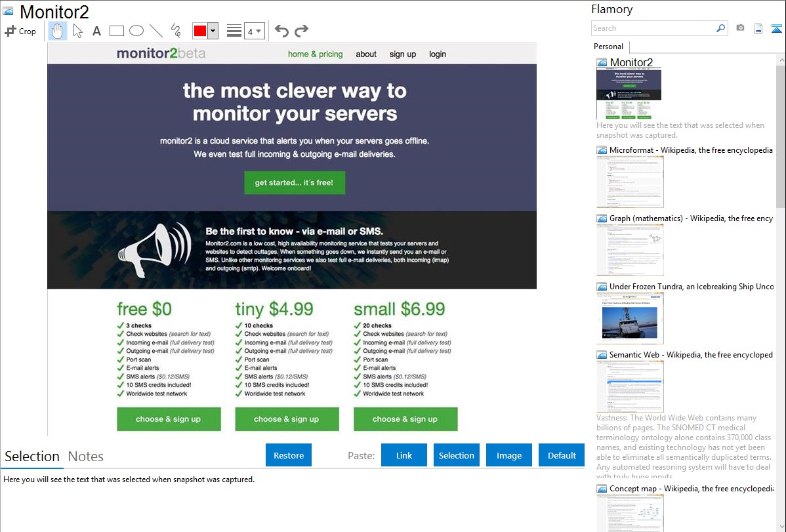Click home & pricing in the webpage

tap(316, 54)
